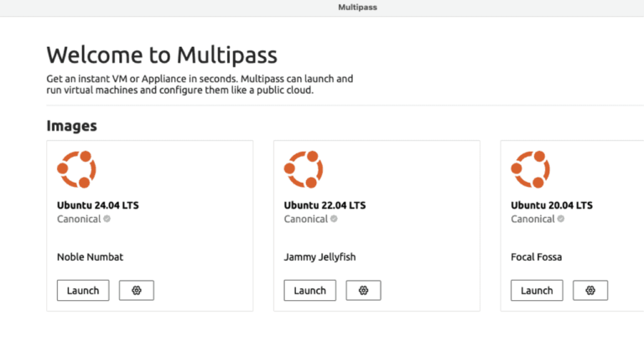Click the 'Multipass' window title

pos(357,7)
